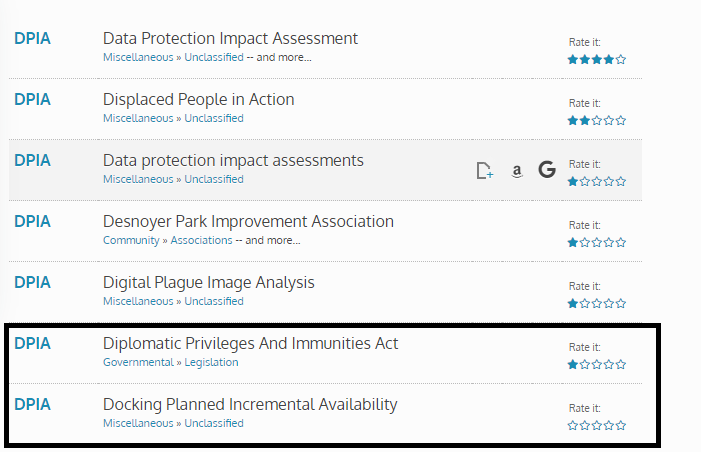Image resolution: width=701 pixels, height=452 pixels.
Task: Click the add-to-list page icon
Action: (485, 171)
